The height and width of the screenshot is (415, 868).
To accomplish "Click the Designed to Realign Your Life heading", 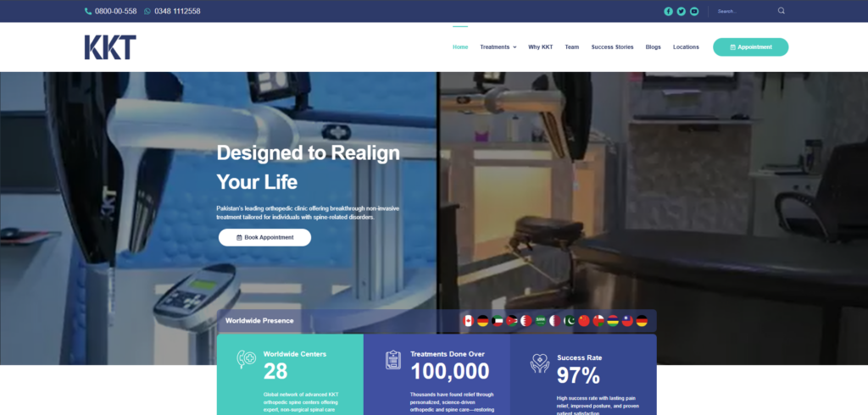I will coord(308,167).
